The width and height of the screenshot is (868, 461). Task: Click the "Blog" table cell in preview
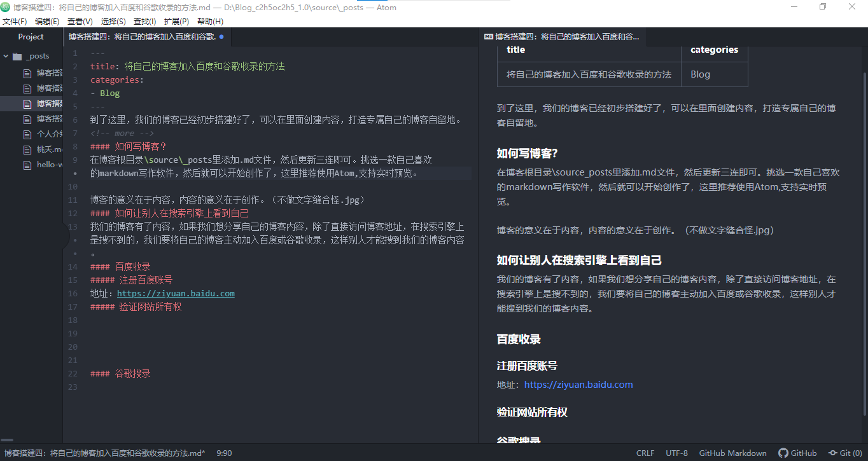coord(700,74)
